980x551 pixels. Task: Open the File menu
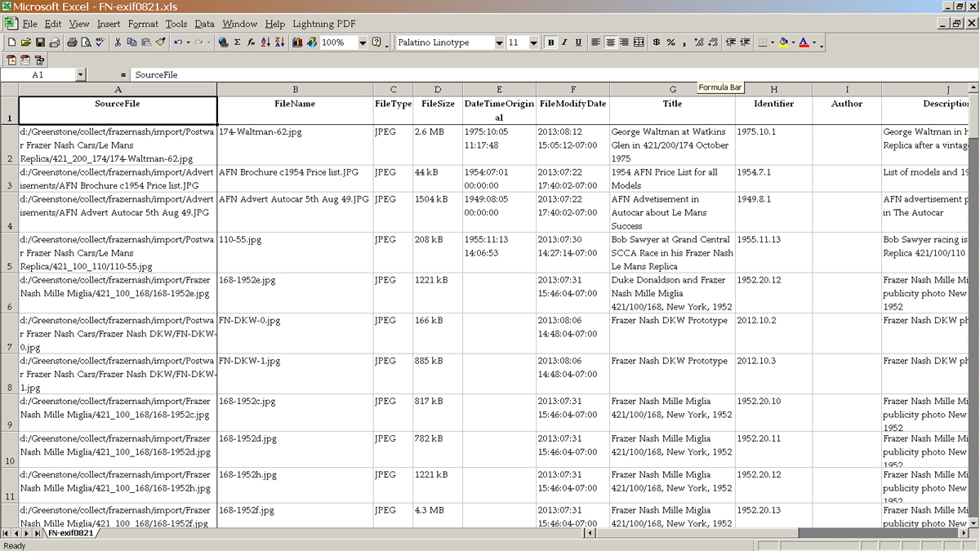pos(29,24)
